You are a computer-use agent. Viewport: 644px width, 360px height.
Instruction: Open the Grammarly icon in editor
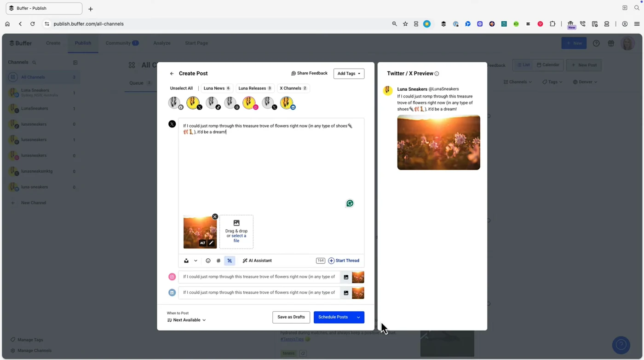point(350,203)
